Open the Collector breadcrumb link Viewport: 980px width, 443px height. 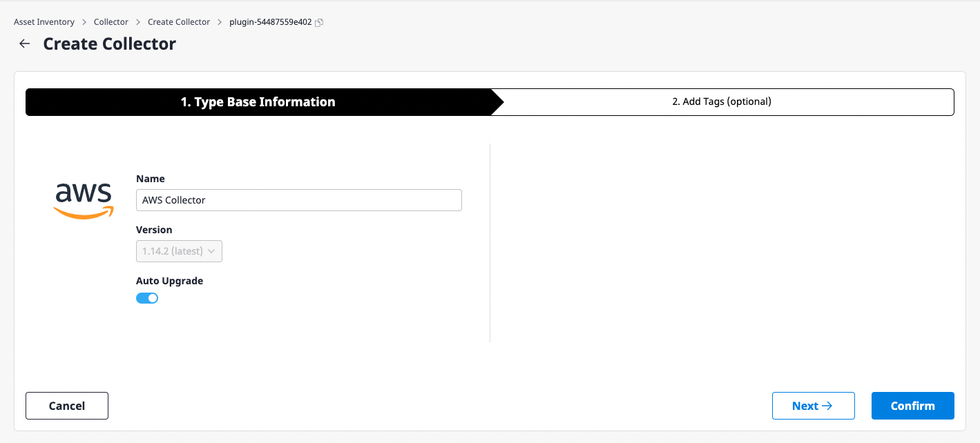[111, 22]
